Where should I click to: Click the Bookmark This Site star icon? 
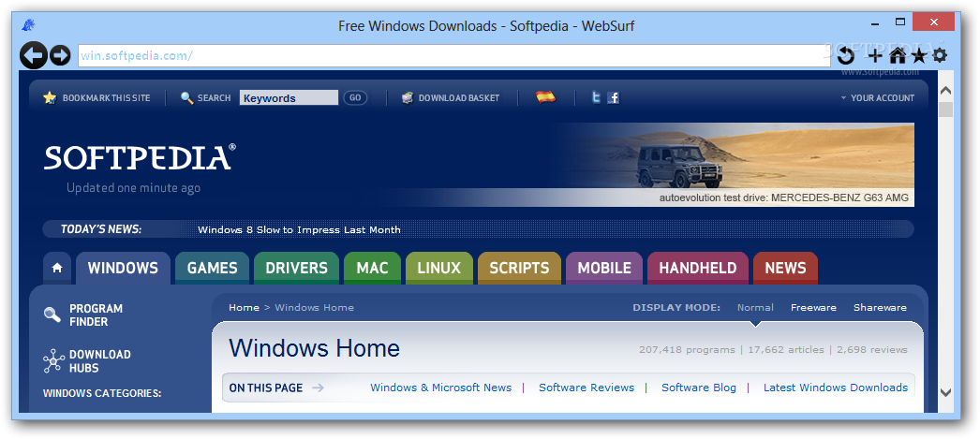(50, 97)
